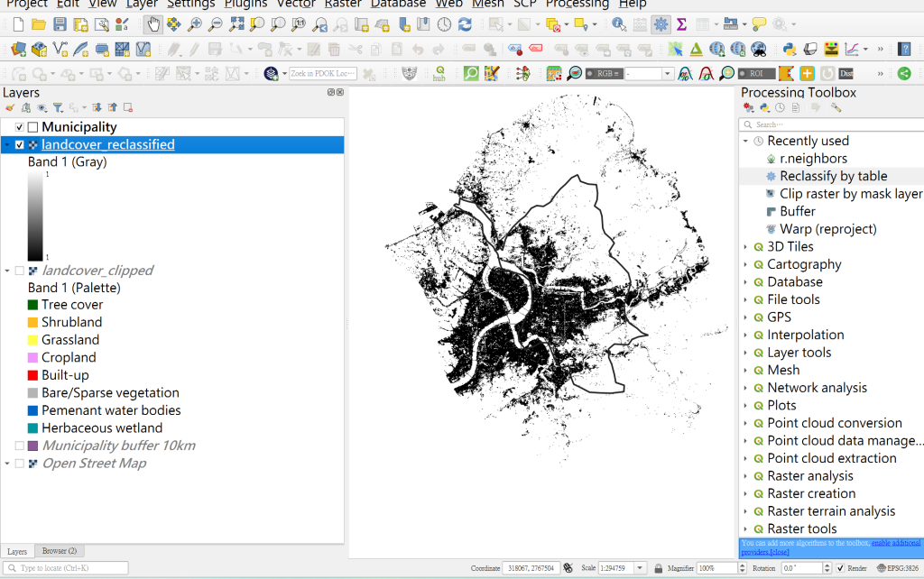924x579 pixels.
Task: Click the Zoom In magnifier tool
Action: tap(195, 24)
